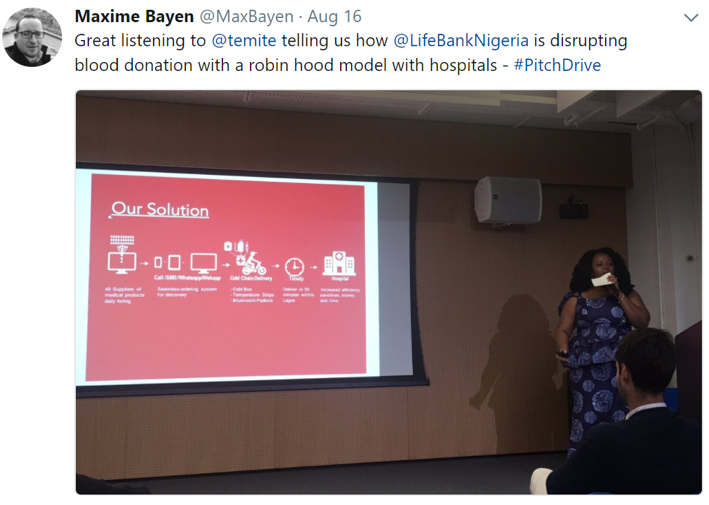Click the wide desktop screen icon on slide
The height and width of the screenshot is (505, 709).
click(203, 263)
